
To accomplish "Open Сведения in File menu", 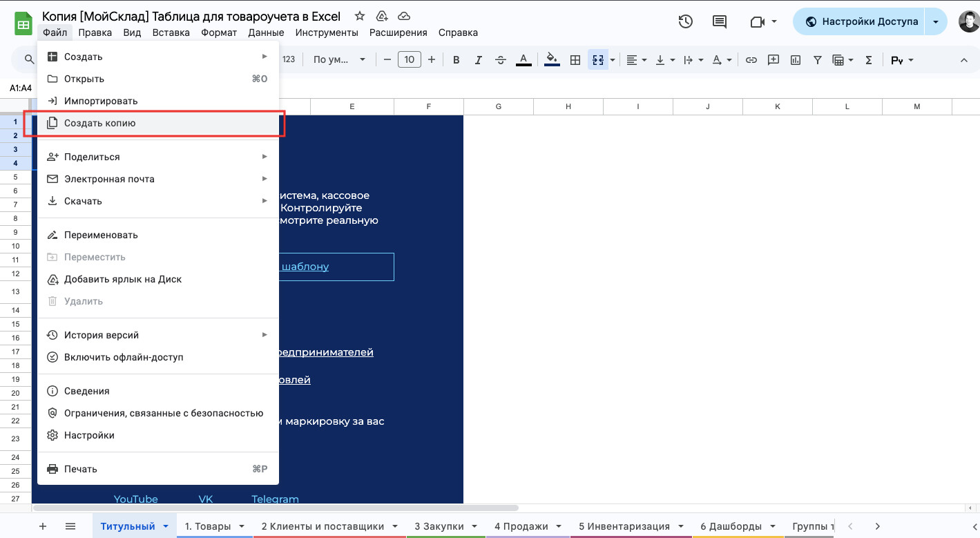I will pyautogui.click(x=157, y=391).
